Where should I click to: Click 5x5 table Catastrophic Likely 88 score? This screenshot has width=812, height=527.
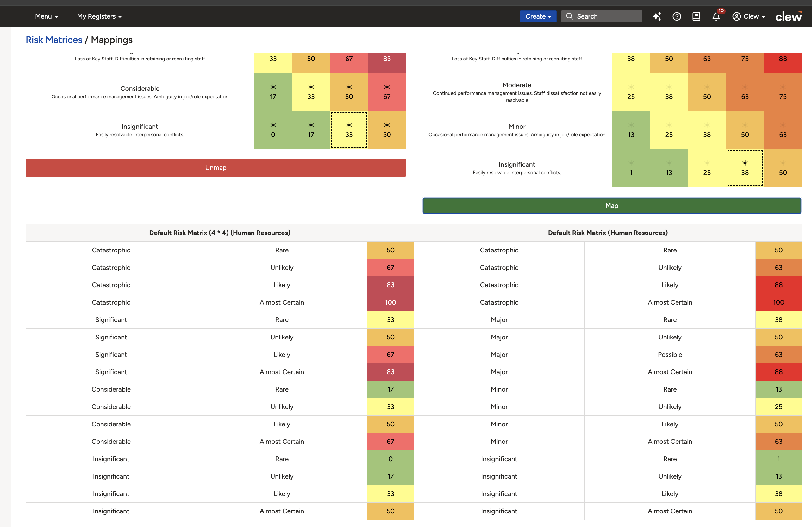pyautogui.click(x=778, y=285)
